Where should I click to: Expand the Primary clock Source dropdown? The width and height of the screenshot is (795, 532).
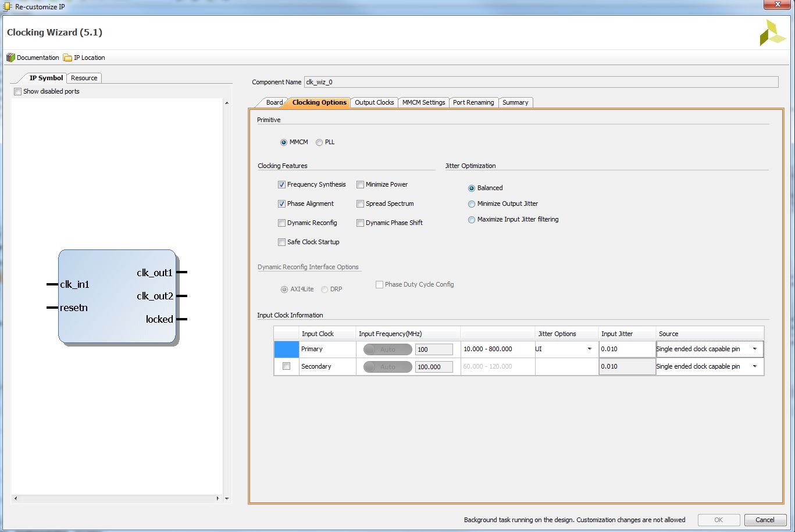click(x=710, y=349)
